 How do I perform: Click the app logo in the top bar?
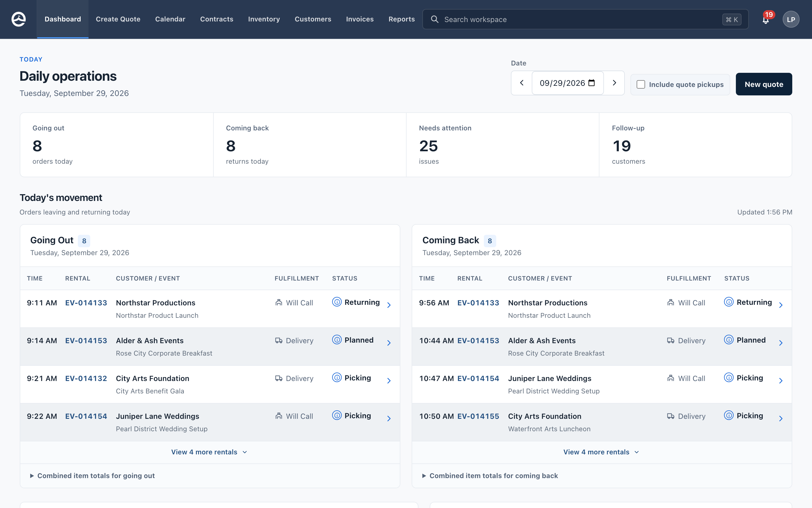pos(18,19)
